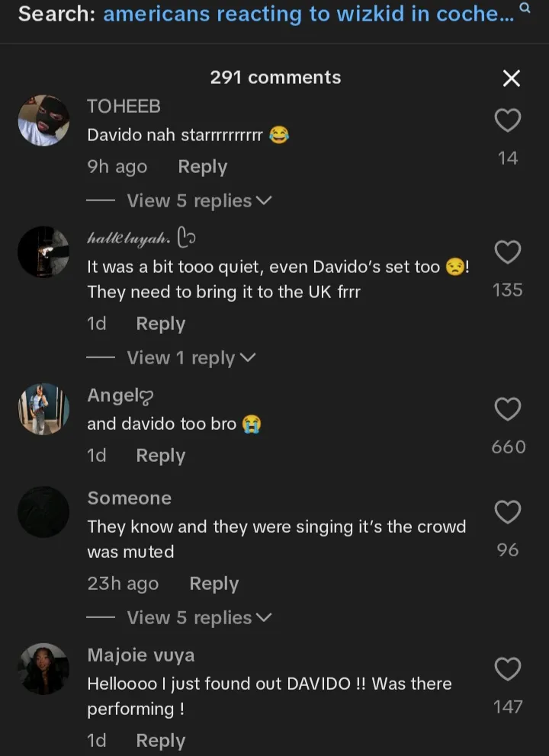Open Someone's username profile
Screen dimensions: 549x756
(129, 498)
